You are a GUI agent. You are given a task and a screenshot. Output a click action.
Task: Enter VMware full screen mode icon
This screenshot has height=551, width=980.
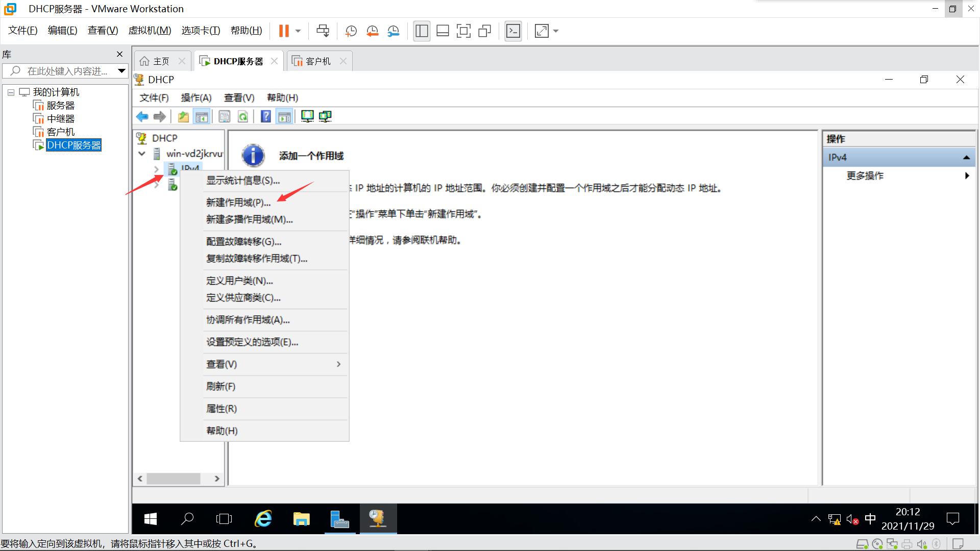(x=463, y=31)
